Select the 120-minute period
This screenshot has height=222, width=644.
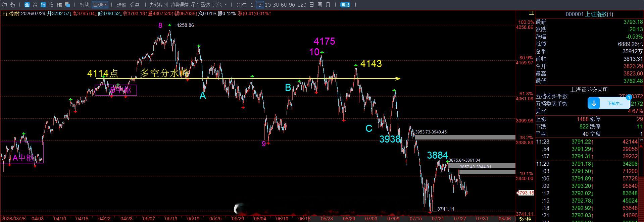click(302, 5)
